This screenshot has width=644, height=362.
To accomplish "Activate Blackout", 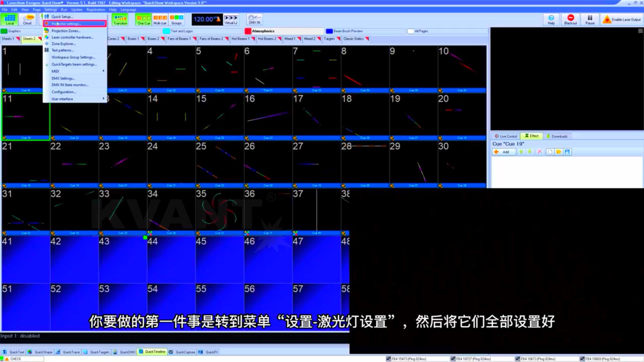I will pos(571,19).
